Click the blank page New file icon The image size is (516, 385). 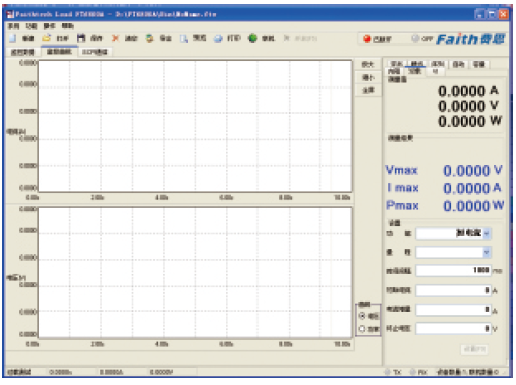[13, 38]
